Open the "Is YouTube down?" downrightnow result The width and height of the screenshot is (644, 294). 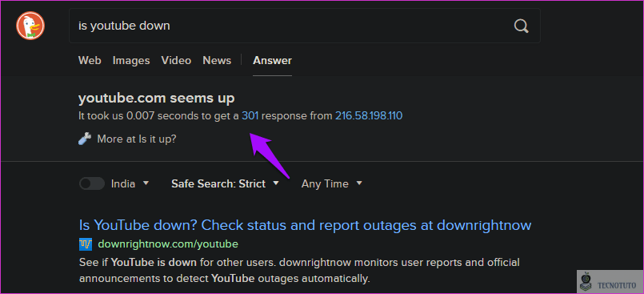[x=305, y=225]
